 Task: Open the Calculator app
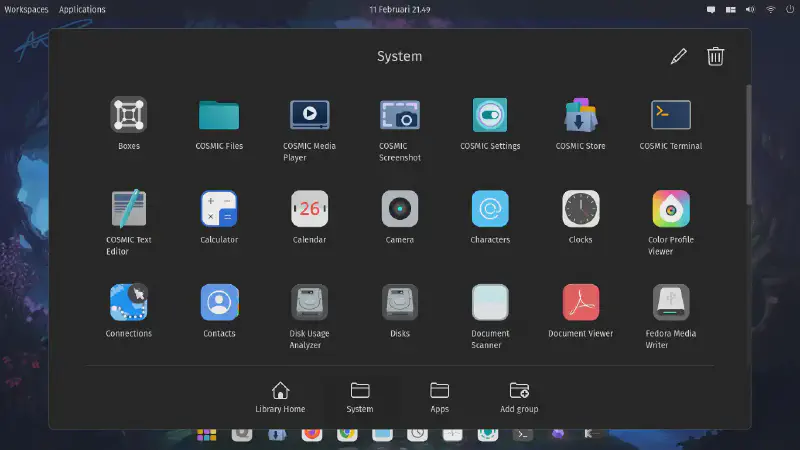pos(219,209)
